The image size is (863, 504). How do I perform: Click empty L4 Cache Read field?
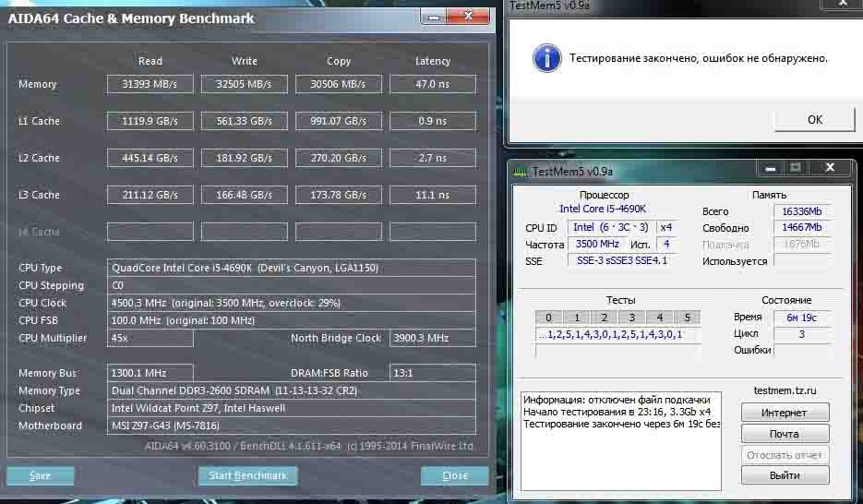150,232
